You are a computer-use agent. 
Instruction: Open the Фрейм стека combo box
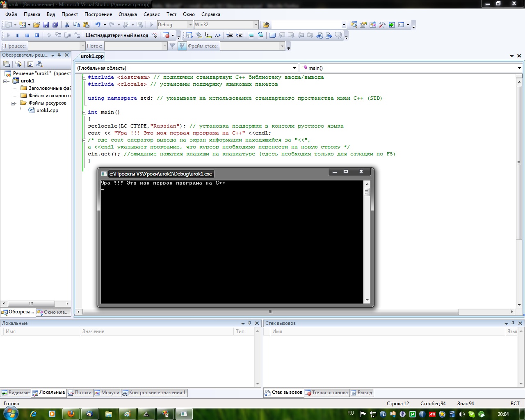[252, 46]
